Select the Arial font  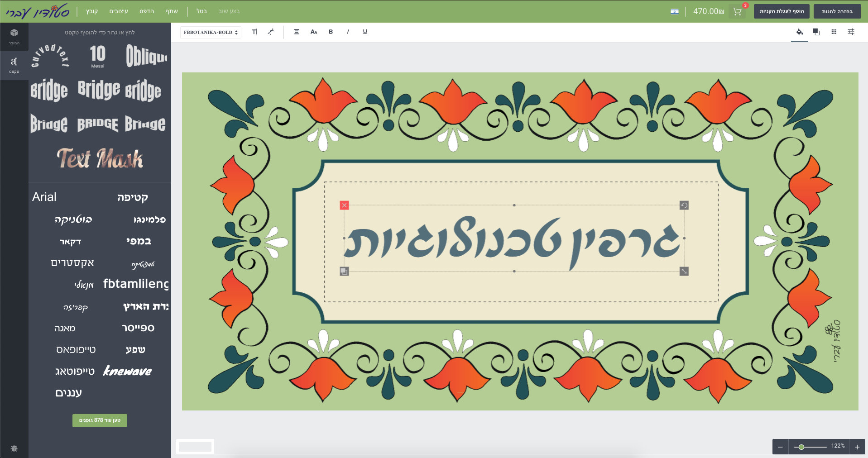click(44, 197)
